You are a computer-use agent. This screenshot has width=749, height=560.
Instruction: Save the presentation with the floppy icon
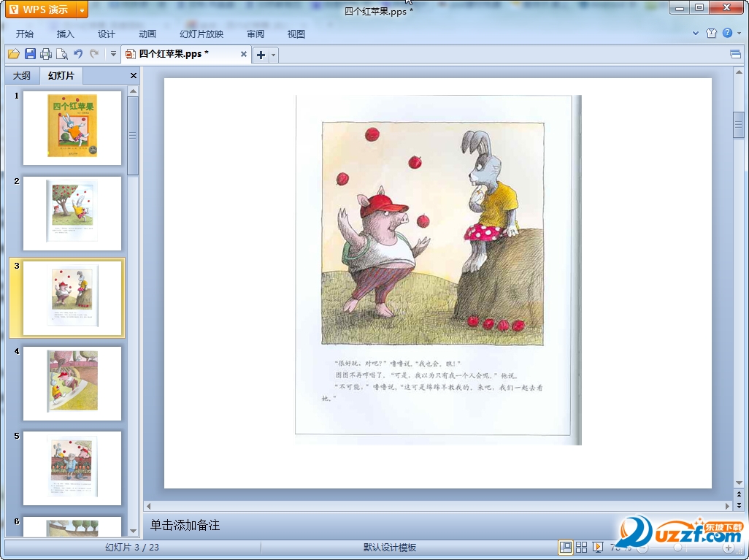pos(30,54)
